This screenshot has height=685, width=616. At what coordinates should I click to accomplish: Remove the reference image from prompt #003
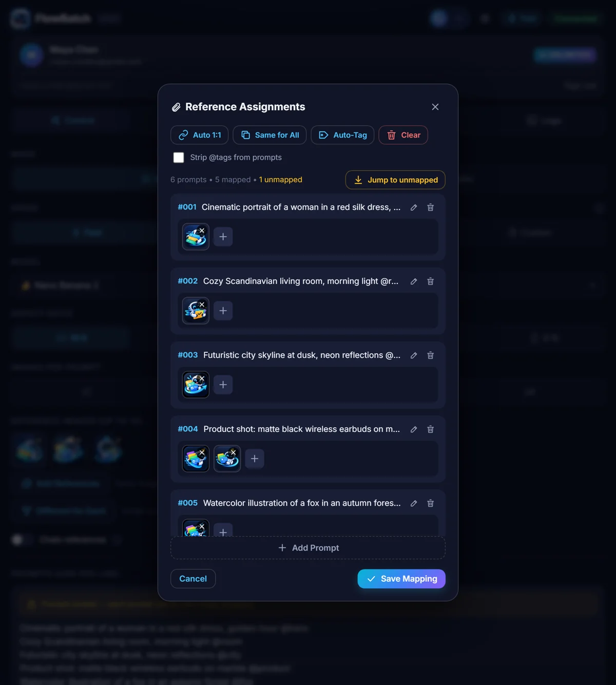[202, 378]
